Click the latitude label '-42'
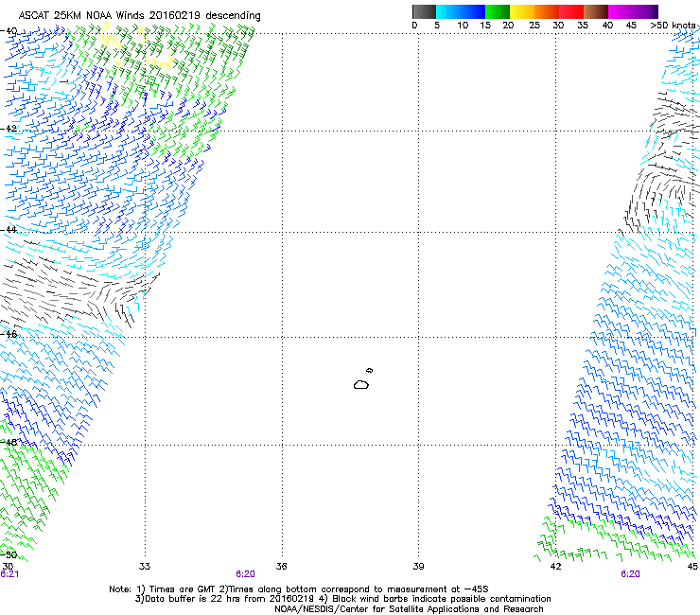The width and height of the screenshot is (700, 615). tap(9, 129)
